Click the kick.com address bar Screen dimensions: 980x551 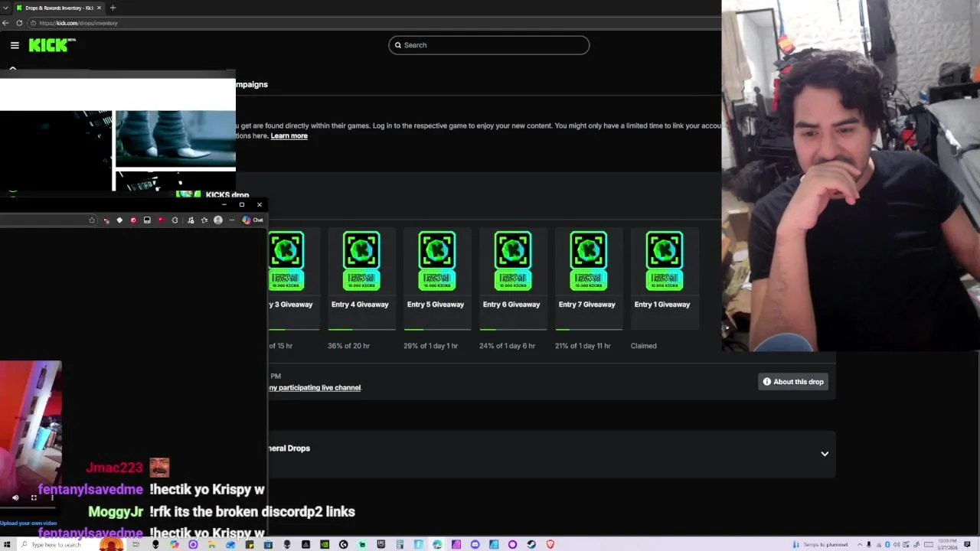click(375, 23)
